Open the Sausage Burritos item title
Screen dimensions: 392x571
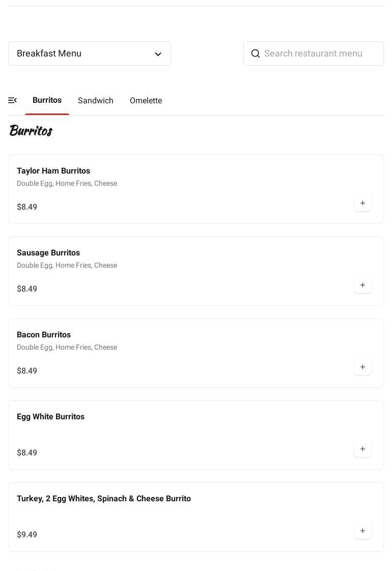(48, 253)
